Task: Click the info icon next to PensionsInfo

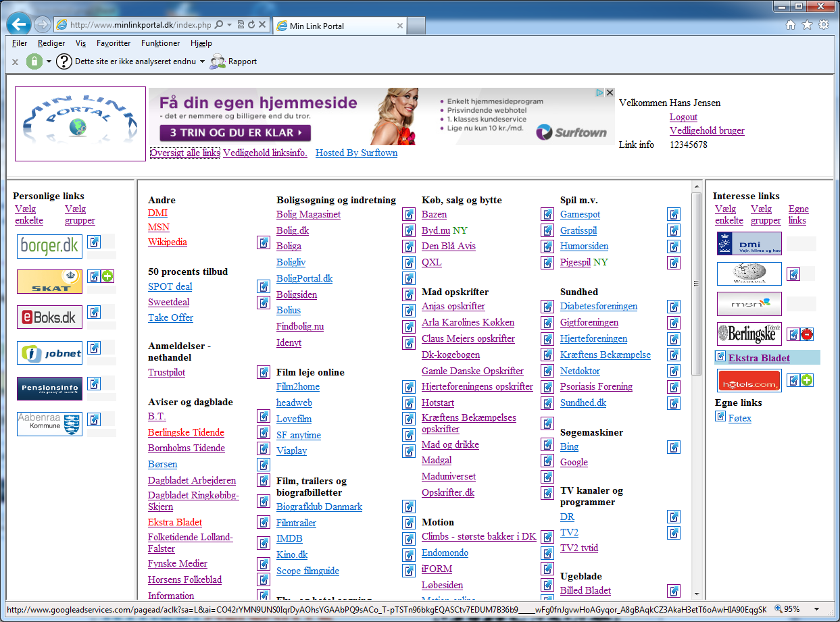Action: coord(94,384)
